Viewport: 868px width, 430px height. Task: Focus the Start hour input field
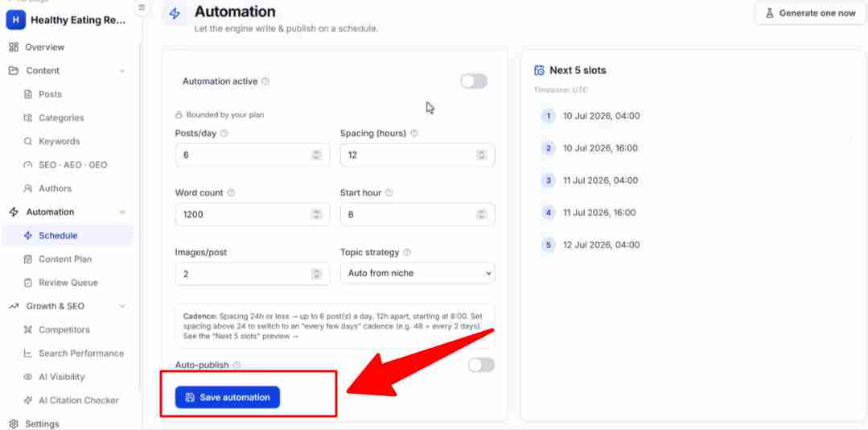pos(418,214)
